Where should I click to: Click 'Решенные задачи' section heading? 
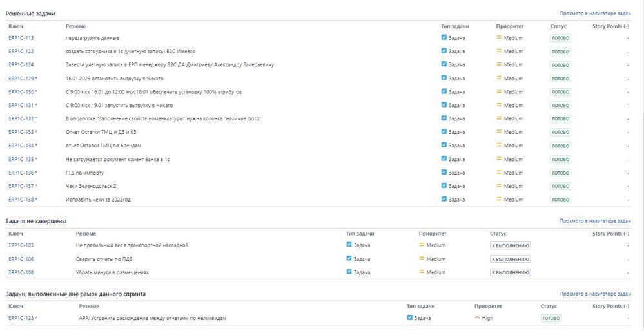(30, 14)
